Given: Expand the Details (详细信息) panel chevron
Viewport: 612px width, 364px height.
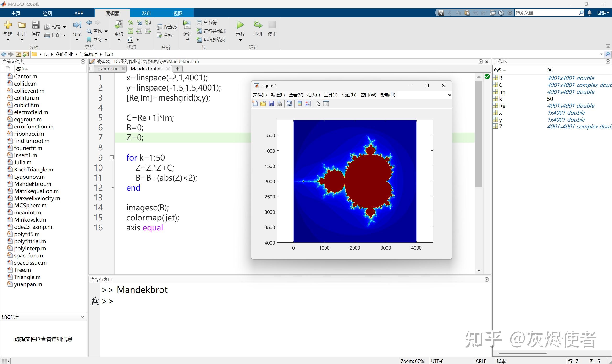Looking at the screenshot, I should point(83,317).
